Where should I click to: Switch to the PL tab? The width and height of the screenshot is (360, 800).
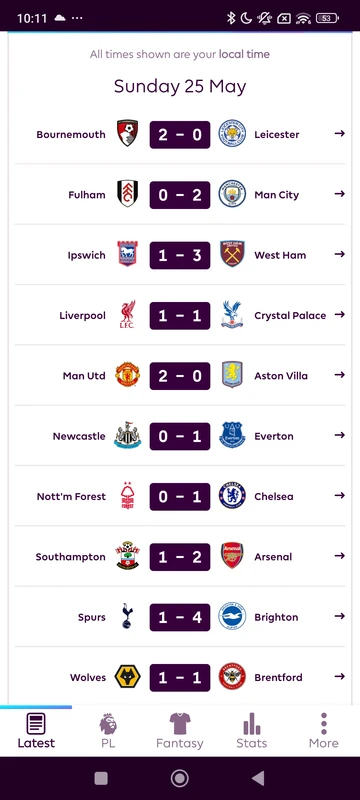pyautogui.click(x=108, y=731)
